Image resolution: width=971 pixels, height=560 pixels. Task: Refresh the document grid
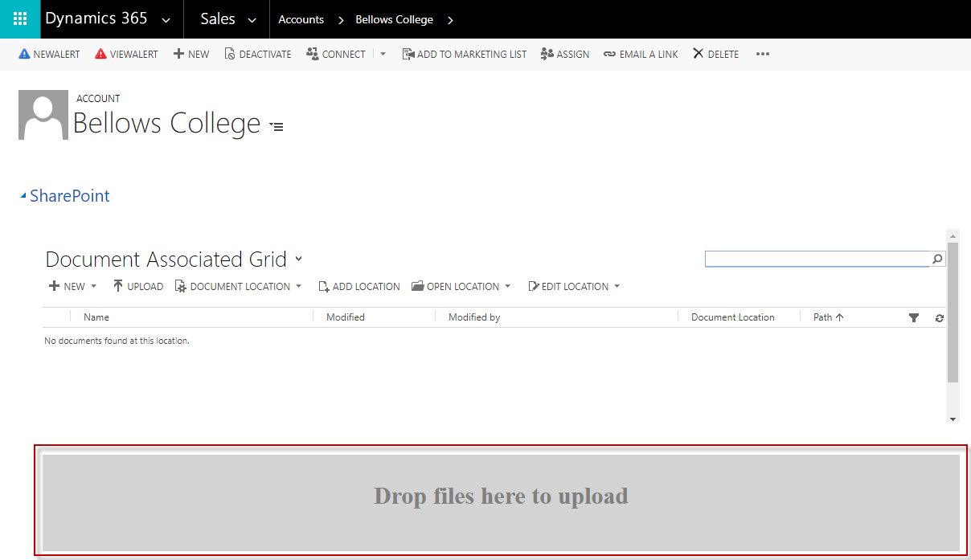point(939,318)
